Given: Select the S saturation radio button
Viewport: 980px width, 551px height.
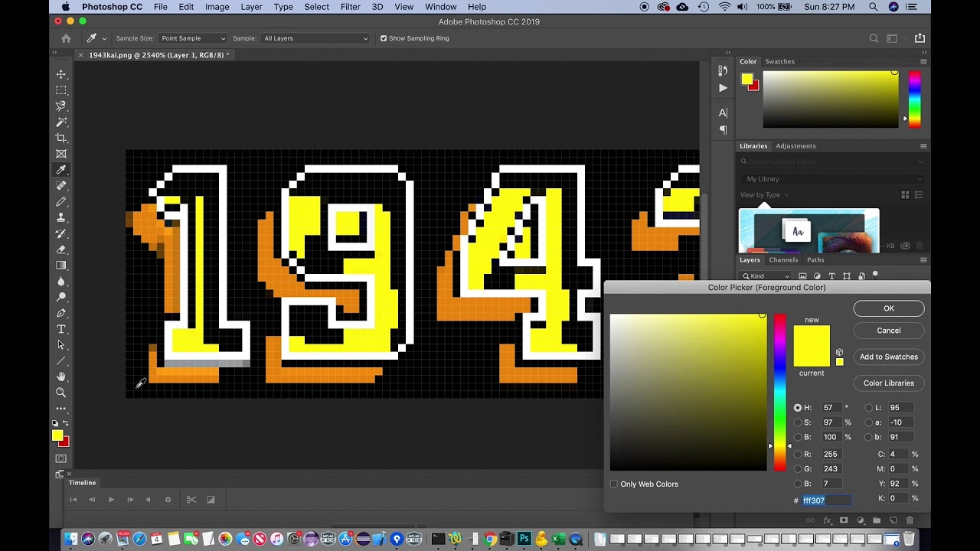Looking at the screenshot, I should click(x=799, y=422).
